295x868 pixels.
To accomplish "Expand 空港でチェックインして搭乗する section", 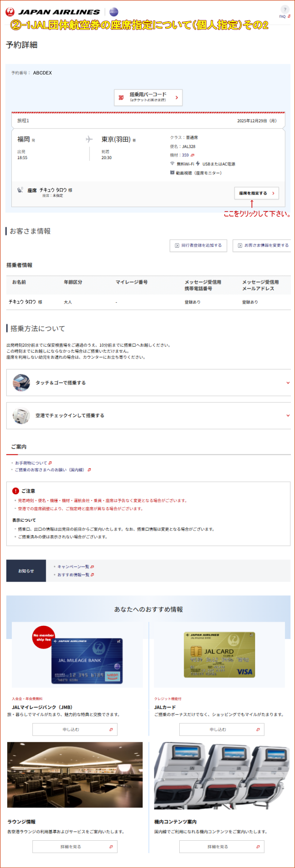I will pos(148,415).
